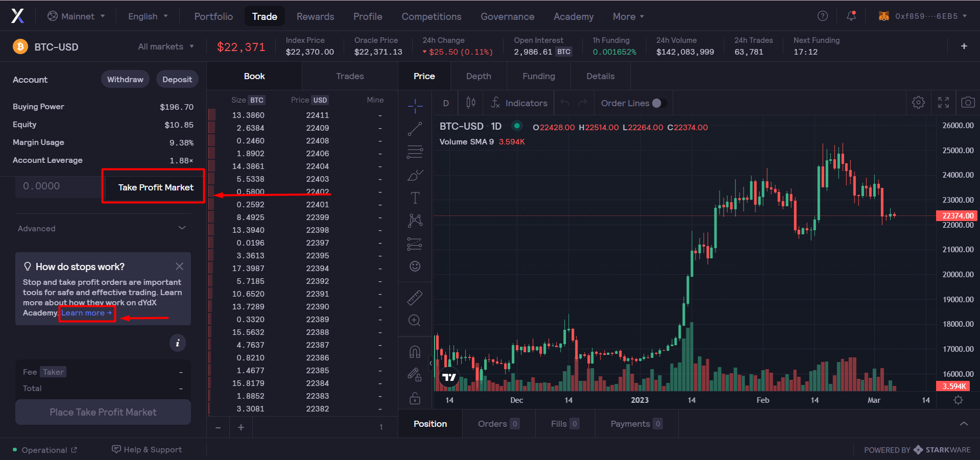This screenshot has width=980, height=460.
Task: Click Learn more link in stops tip
Action: pyautogui.click(x=86, y=313)
